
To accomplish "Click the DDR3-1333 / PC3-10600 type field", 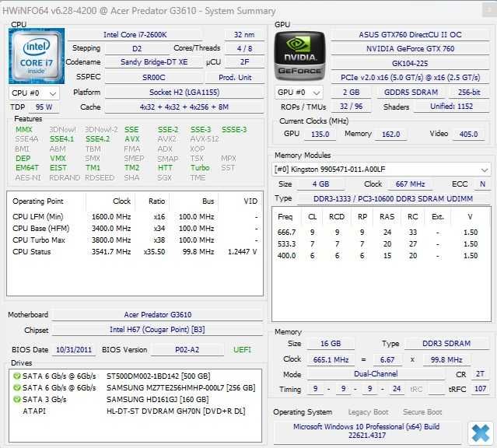I will [x=393, y=199].
